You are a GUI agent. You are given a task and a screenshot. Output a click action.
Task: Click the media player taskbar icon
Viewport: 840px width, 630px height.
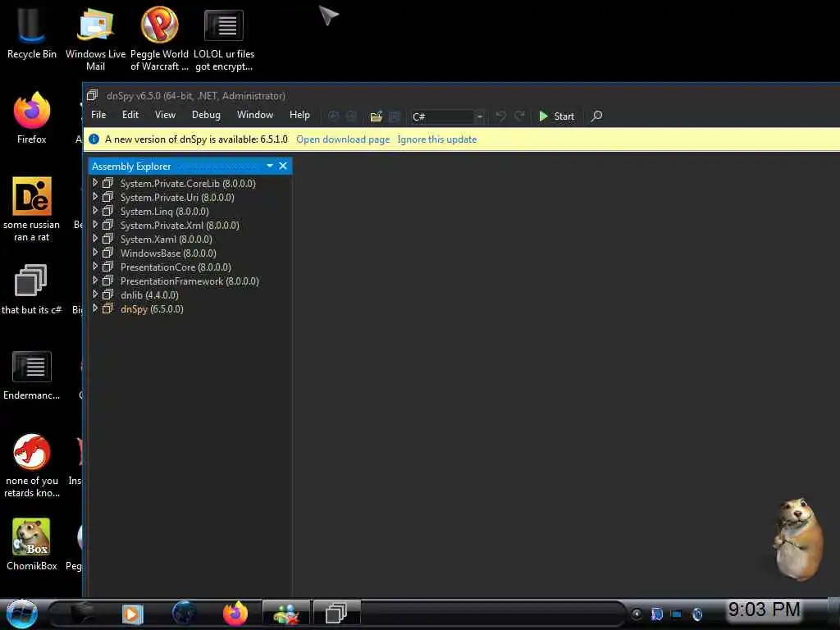click(132, 614)
